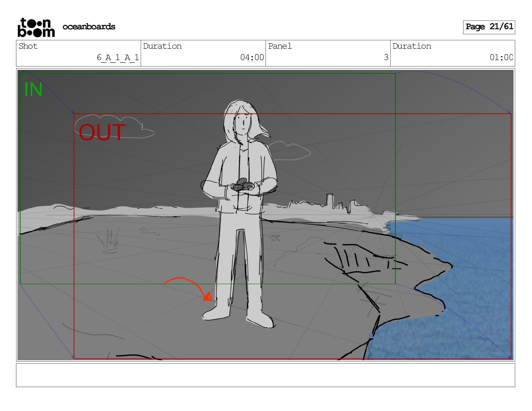Click the red OUT camera label

point(102,132)
